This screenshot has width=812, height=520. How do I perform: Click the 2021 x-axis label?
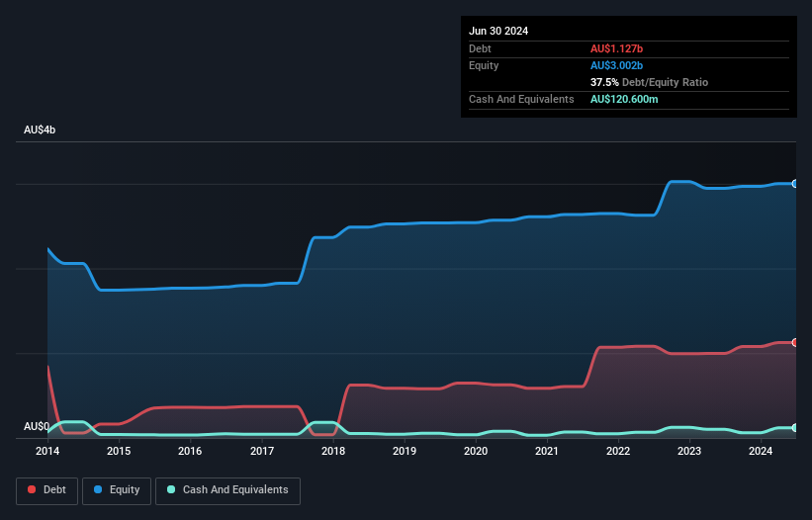[547, 451]
